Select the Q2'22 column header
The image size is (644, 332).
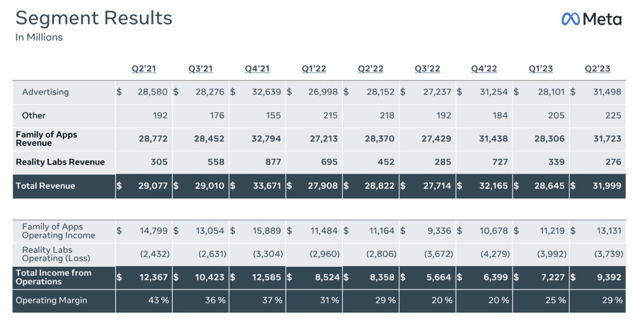(x=370, y=69)
